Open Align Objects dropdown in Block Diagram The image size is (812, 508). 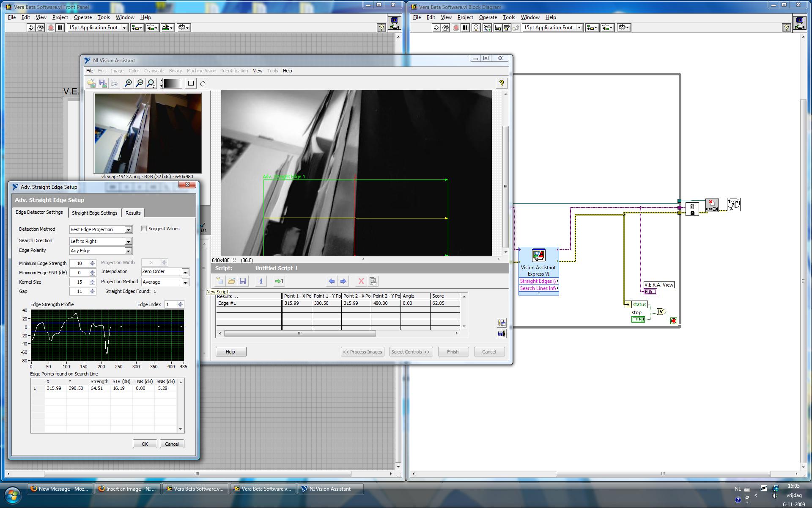click(592, 28)
